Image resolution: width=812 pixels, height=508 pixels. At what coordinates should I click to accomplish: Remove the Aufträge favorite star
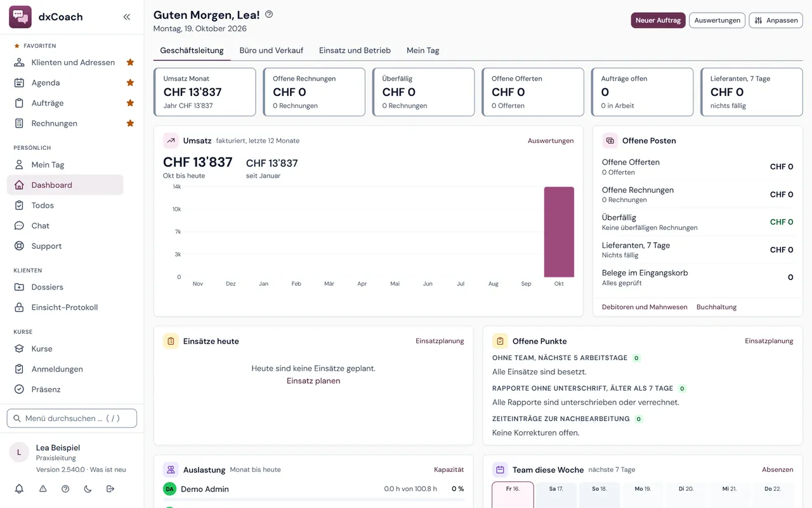(x=130, y=103)
